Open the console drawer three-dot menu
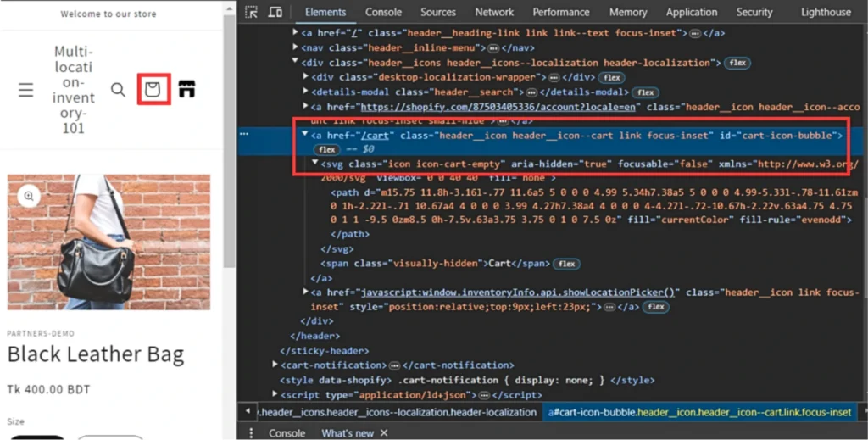The height and width of the screenshot is (440, 868). (251, 432)
